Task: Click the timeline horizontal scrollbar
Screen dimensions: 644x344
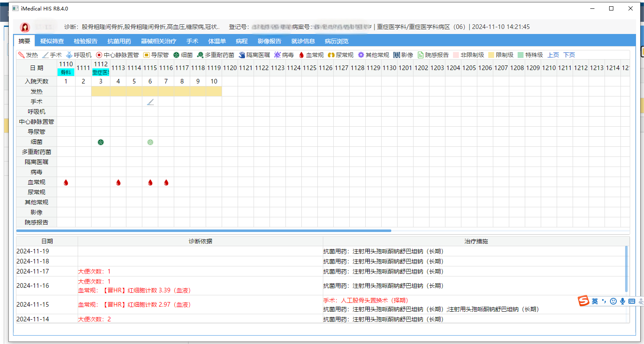Action: pos(204,231)
